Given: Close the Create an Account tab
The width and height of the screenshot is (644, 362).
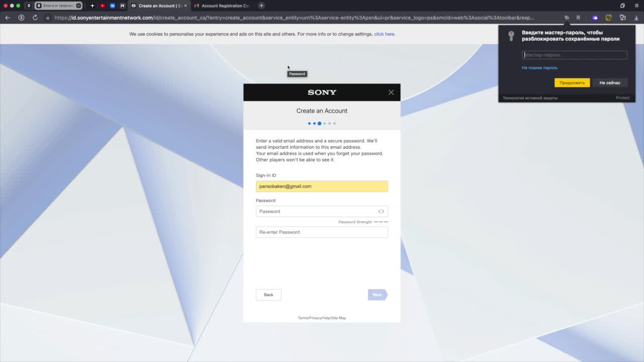Looking at the screenshot, I should pyautogui.click(x=185, y=6).
